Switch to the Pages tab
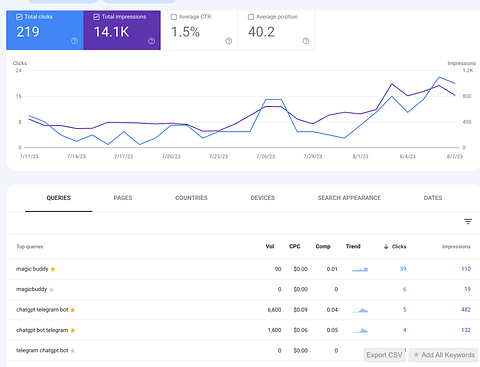 point(123,198)
